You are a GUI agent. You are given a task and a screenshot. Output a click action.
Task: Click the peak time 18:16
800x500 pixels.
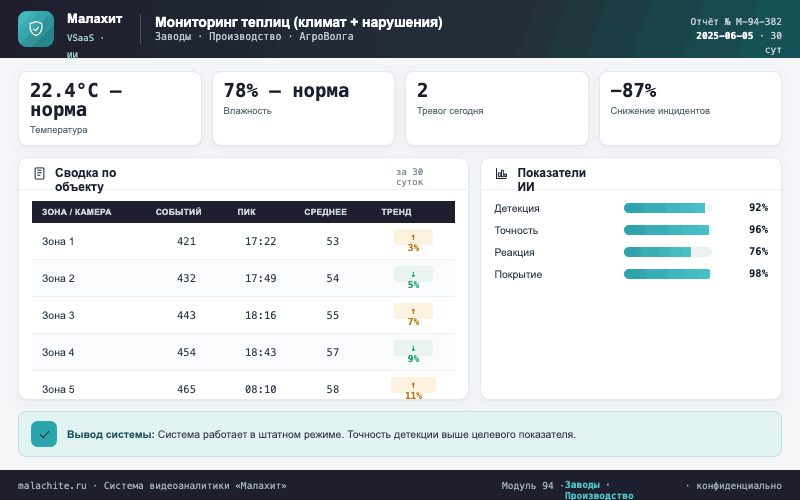pos(261,315)
